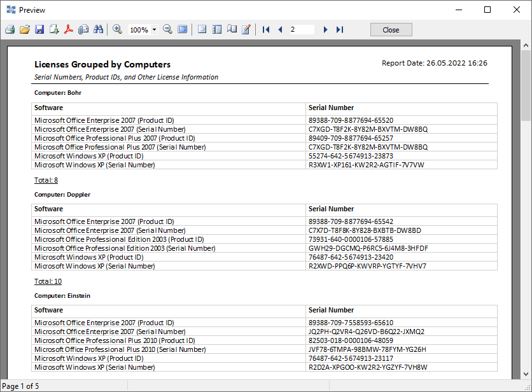Click the report subtitle about Serial Numbers
Image resolution: width=532 pixels, height=392 pixels.
[126, 77]
